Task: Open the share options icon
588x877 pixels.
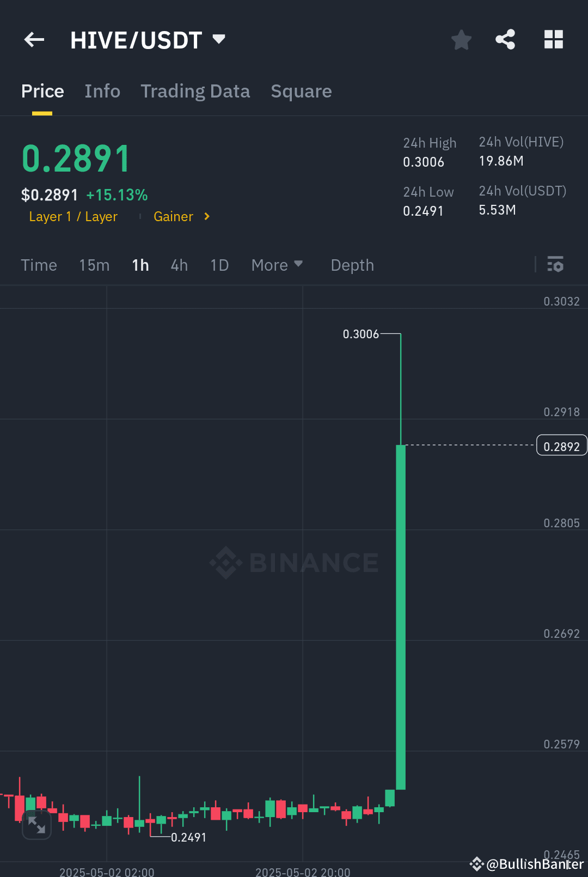Action: click(x=505, y=39)
